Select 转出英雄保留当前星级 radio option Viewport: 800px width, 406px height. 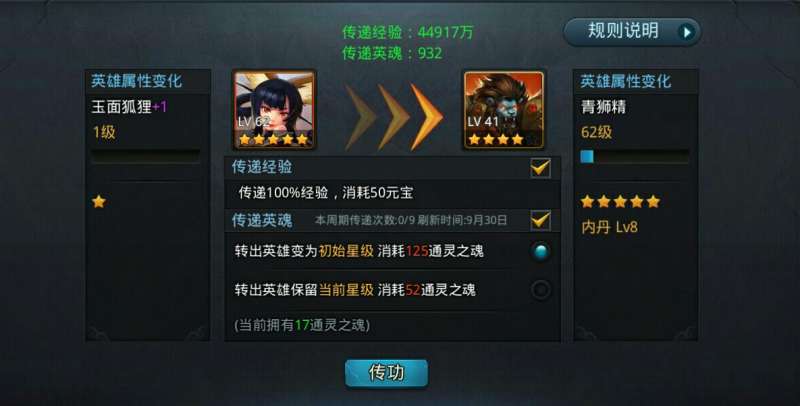[x=540, y=290]
